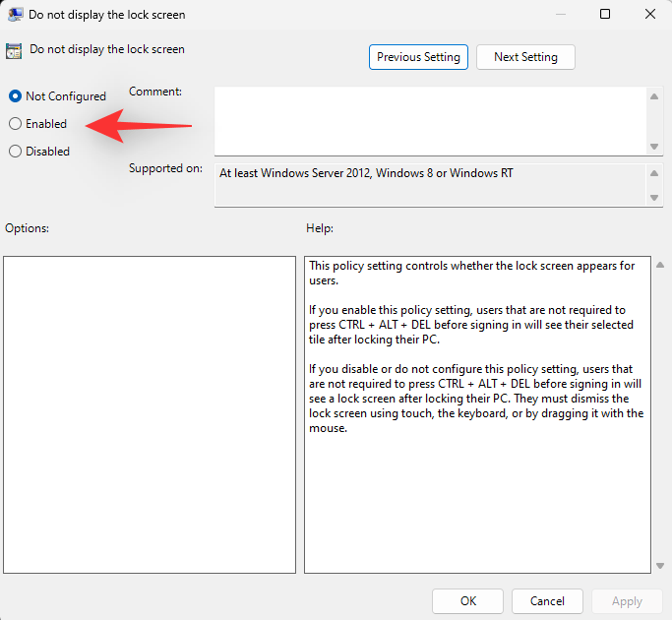Set the policy to Disabled

click(15, 152)
